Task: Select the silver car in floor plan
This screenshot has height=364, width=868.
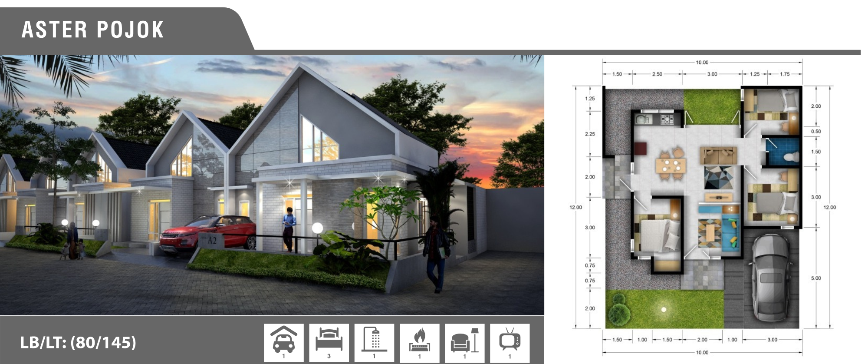Action: click(772, 278)
